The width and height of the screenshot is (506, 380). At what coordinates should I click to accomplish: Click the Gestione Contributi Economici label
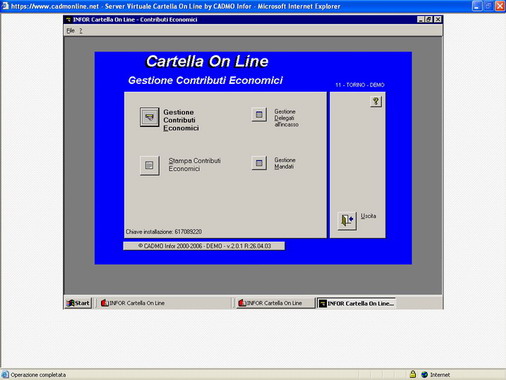click(181, 120)
